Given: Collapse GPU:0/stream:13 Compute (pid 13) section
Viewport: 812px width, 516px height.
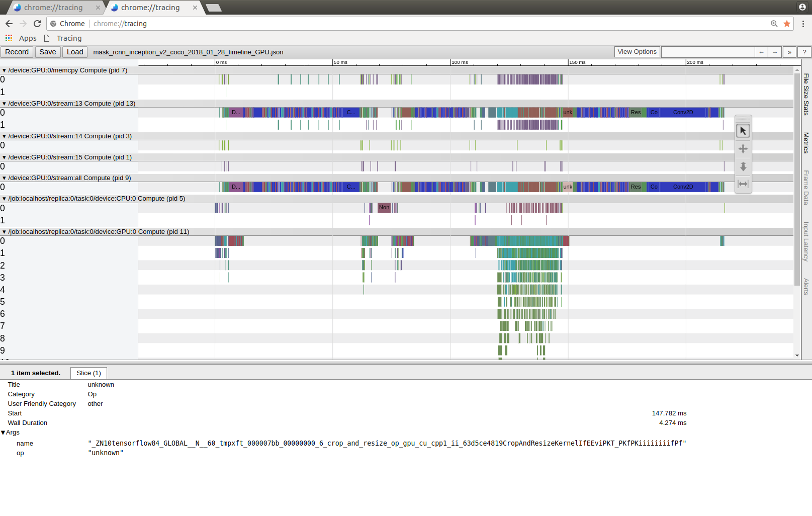Looking at the screenshot, I should pos(4,104).
